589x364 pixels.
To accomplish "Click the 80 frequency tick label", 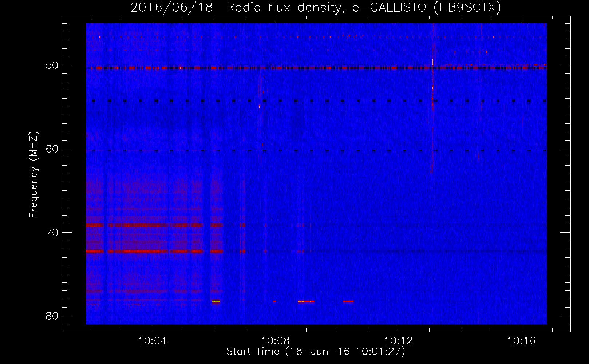I will coord(52,316).
